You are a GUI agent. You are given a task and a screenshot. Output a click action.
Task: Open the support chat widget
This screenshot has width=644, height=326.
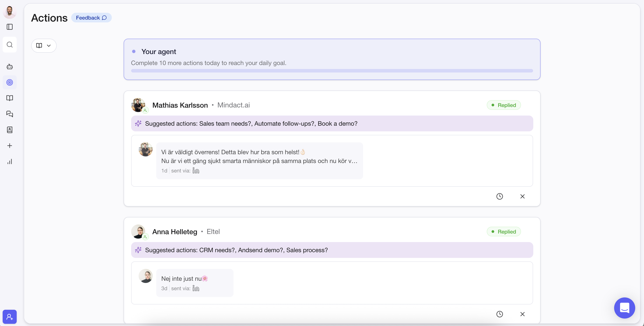point(624,308)
